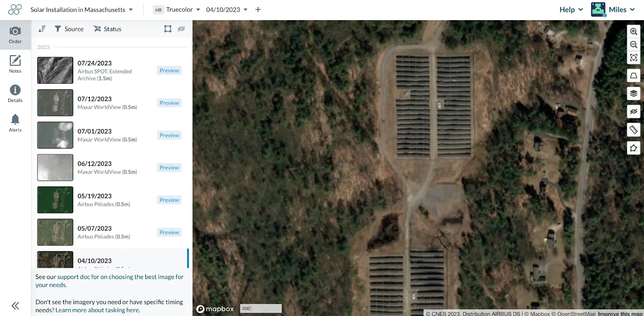Expand the Miles account menu chevron
The width and height of the screenshot is (644, 316).
point(632,10)
